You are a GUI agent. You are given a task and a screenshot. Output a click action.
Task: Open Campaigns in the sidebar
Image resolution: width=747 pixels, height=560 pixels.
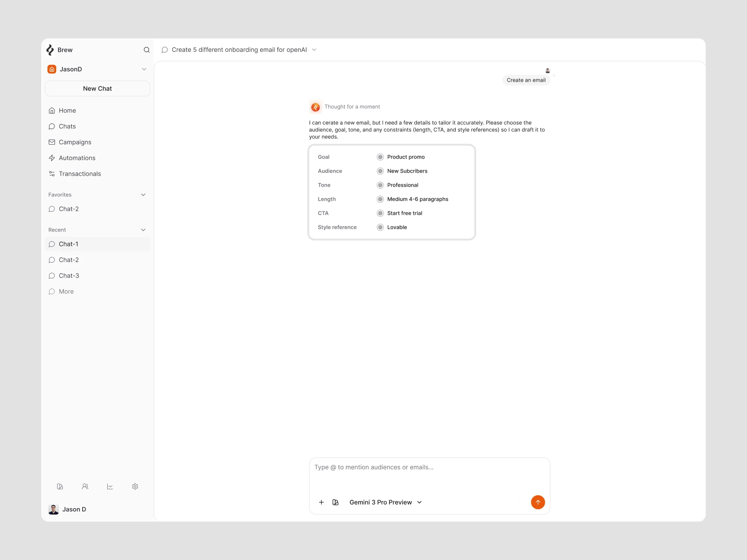pos(98,142)
